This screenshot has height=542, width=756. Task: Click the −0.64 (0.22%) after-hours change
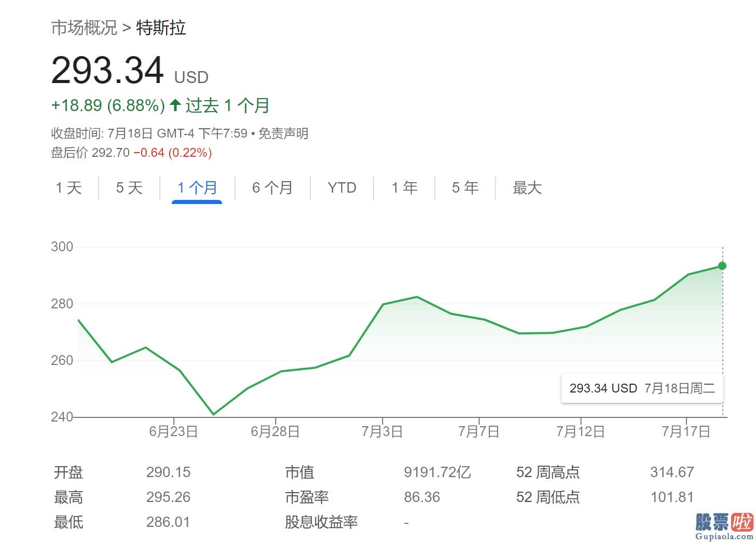[x=173, y=153]
